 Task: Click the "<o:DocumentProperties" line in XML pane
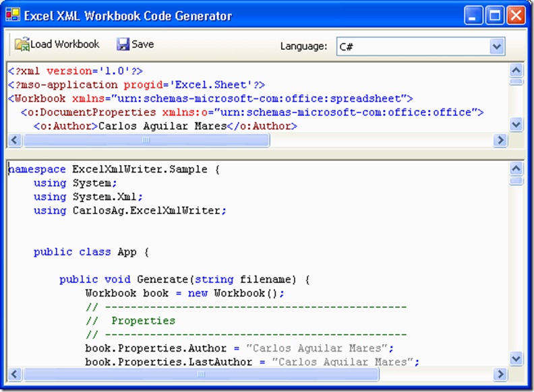coord(252,112)
